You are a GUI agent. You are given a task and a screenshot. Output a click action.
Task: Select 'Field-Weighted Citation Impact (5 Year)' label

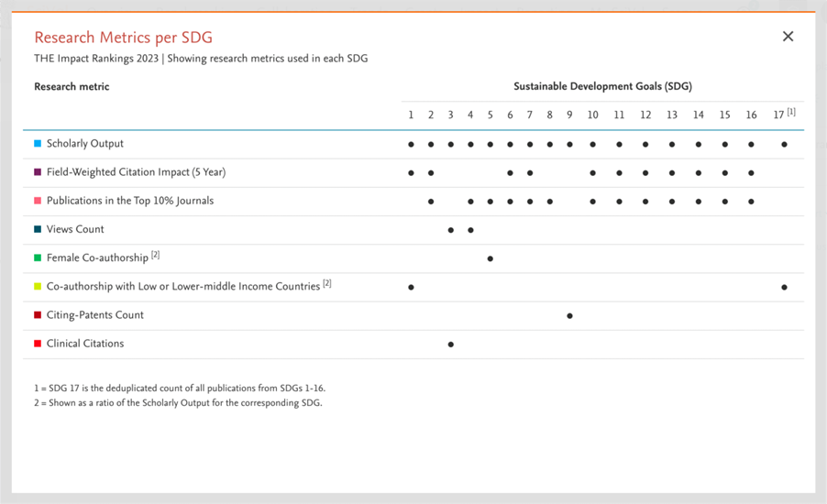tap(136, 172)
